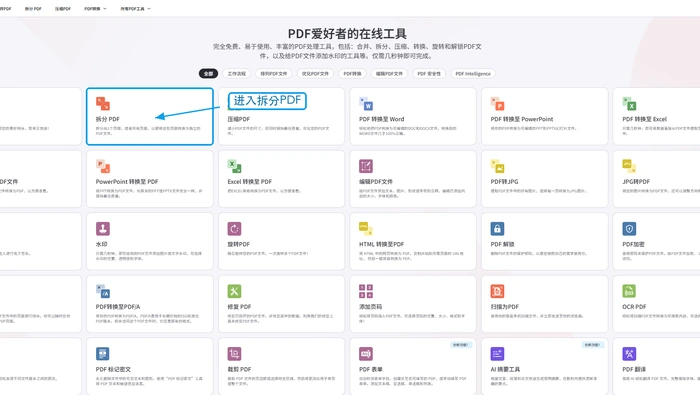Click the PDF转JPG title
This screenshot has height=395, width=700.
pos(504,182)
